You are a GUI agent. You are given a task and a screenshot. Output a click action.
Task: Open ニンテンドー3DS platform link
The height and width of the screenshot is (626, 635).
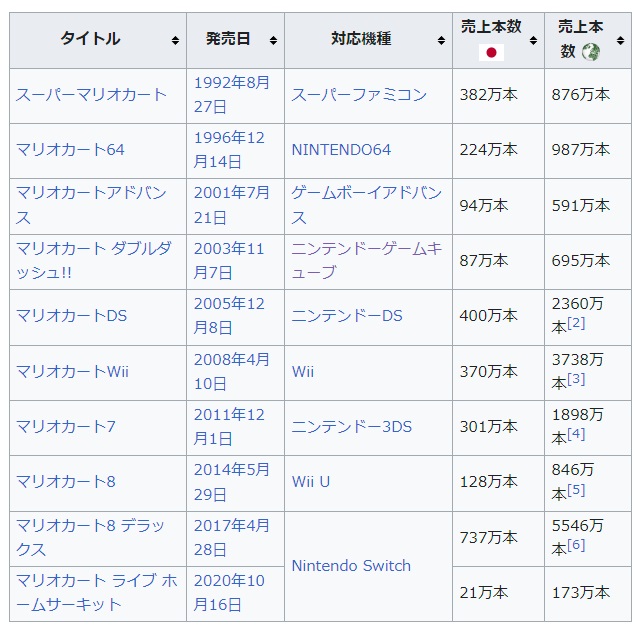point(352,426)
